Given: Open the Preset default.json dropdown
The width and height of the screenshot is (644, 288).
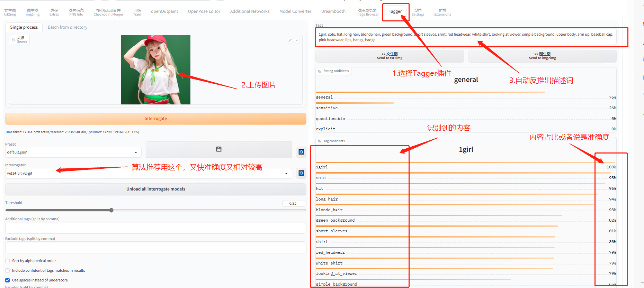Looking at the screenshot, I should (136, 152).
